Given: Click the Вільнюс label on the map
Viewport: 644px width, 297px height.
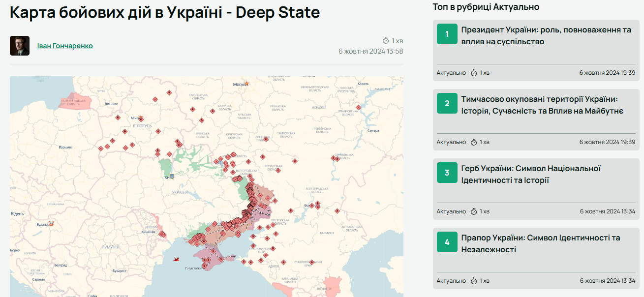Looking at the screenshot, I should [112, 104].
